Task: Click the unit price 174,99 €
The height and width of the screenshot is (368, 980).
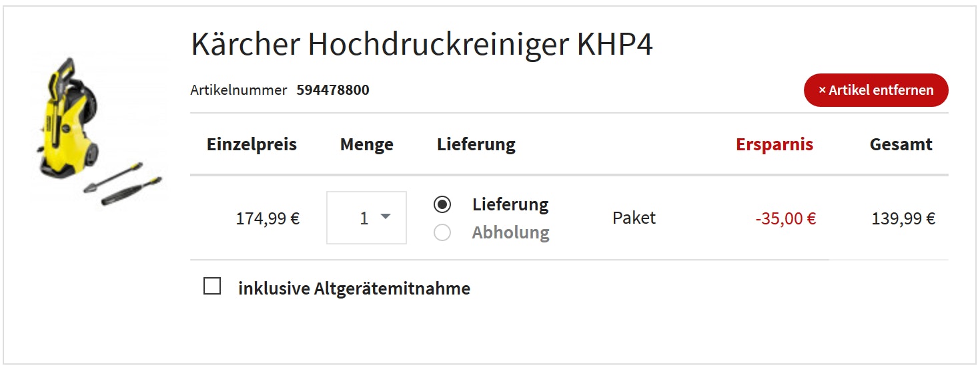Action: [268, 218]
